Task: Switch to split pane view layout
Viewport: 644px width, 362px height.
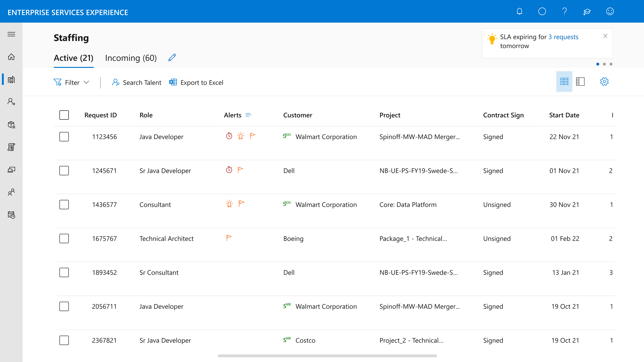Action: coord(580,82)
